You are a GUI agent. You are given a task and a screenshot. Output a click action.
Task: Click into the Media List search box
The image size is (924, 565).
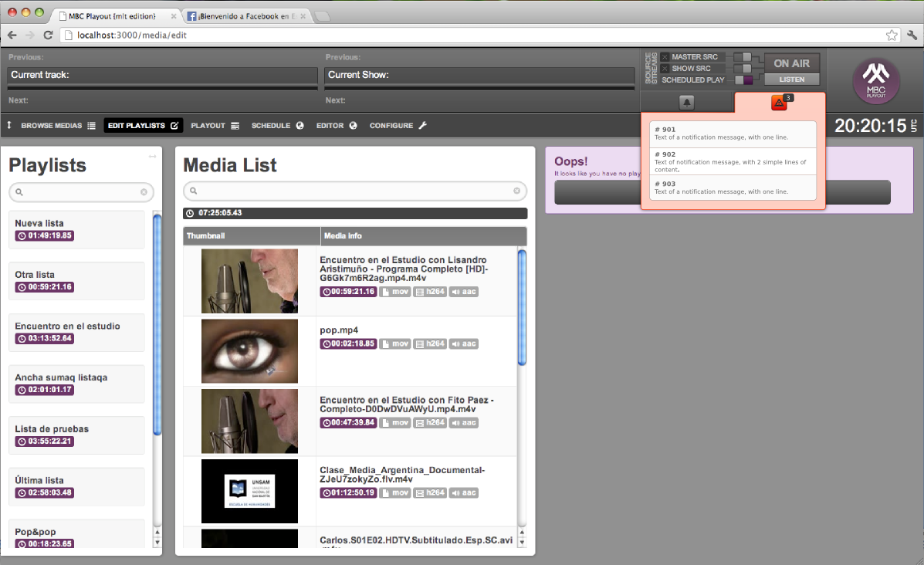click(x=355, y=191)
